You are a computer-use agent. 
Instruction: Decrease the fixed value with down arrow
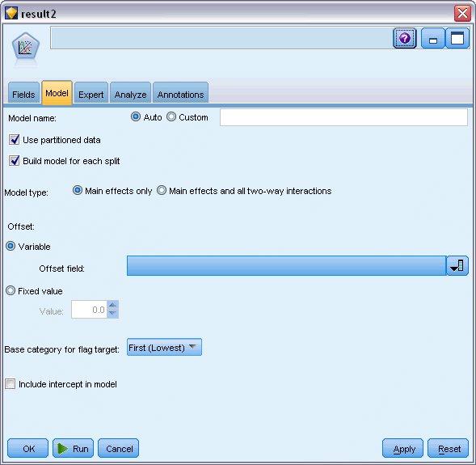tap(112, 314)
